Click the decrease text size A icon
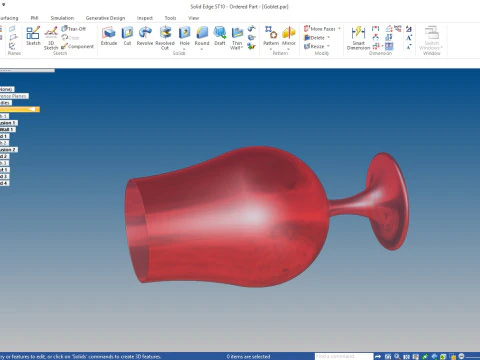Screen dimensions: 480x360 pos(409,46)
